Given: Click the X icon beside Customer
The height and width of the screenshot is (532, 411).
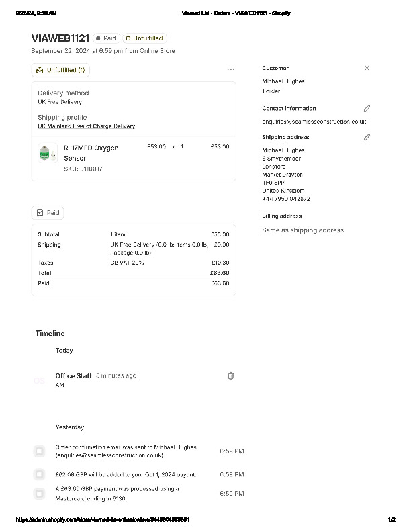Looking at the screenshot, I should [x=367, y=68].
